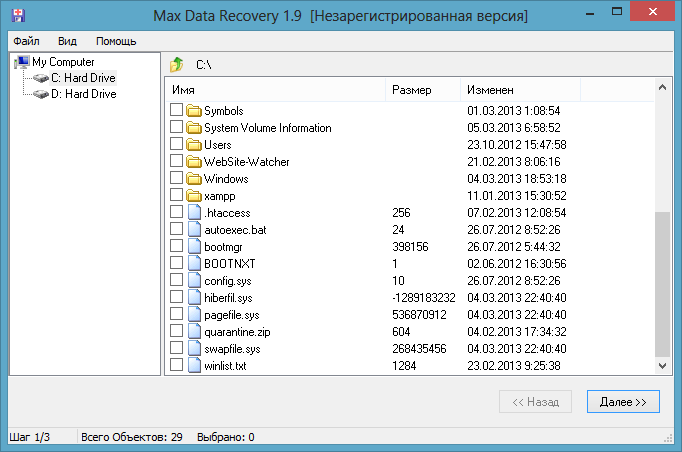Screen dimensions: 682x452
Task: Click the file list vertical scrollbar thumb
Action: pyautogui.click(x=662, y=285)
